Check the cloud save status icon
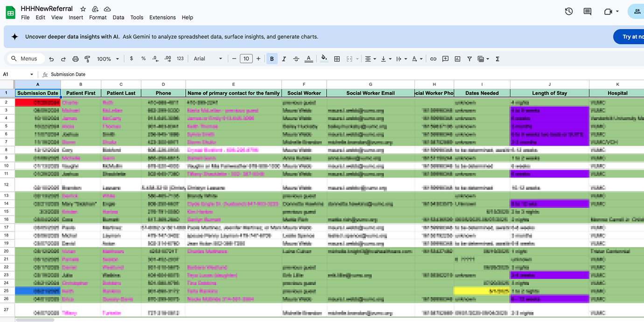Screen dimensions: 644x322 (107, 9)
